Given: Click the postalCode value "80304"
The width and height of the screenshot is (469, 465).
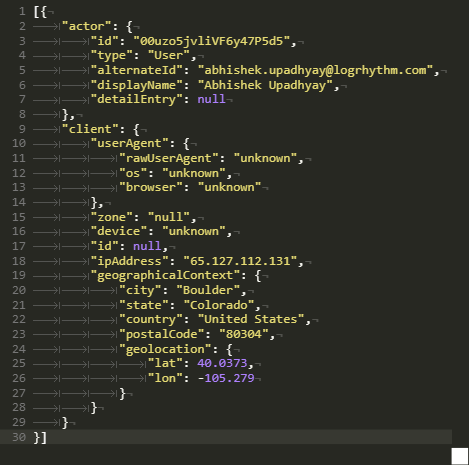Looking at the screenshot, I should (x=244, y=334).
